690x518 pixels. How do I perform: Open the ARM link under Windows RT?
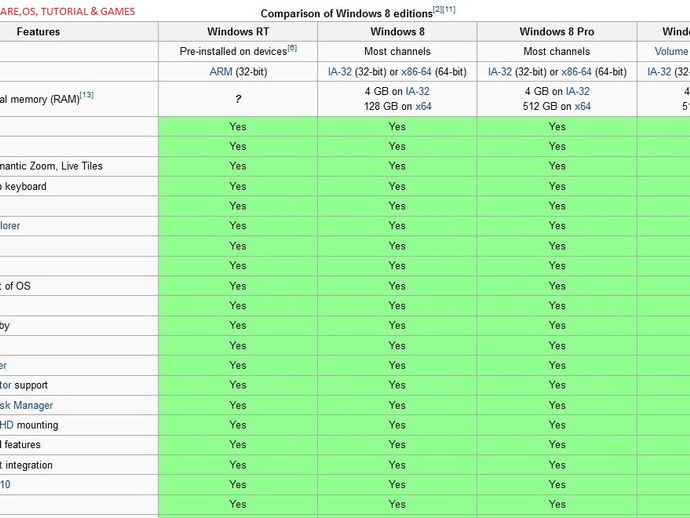221,72
